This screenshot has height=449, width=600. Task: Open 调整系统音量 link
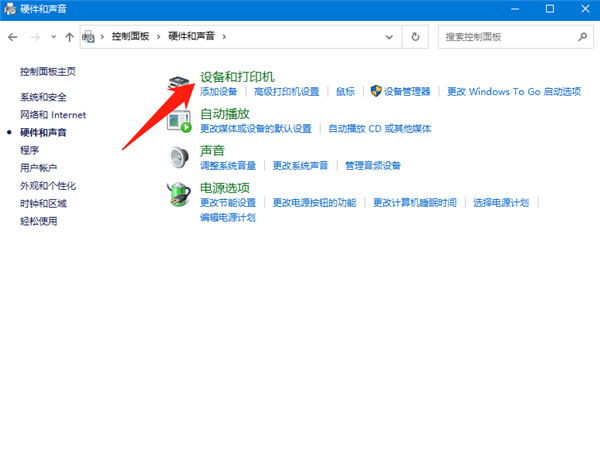point(228,166)
